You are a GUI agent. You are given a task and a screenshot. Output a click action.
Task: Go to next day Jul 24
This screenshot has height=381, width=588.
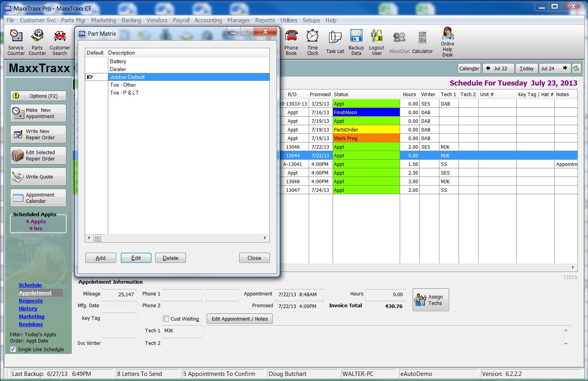[555, 68]
